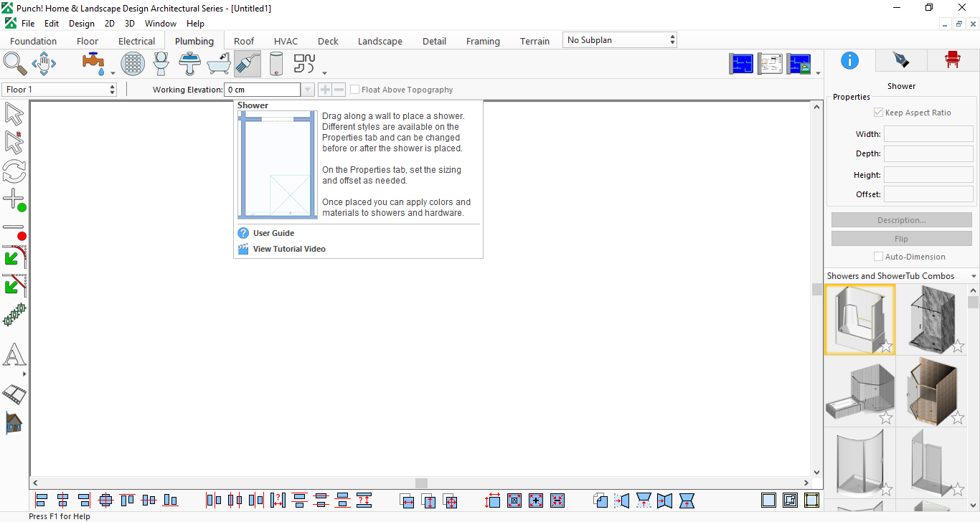Switch to the Landscape tab
The width and height of the screenshot is (980, 522).
click(380, 41)
